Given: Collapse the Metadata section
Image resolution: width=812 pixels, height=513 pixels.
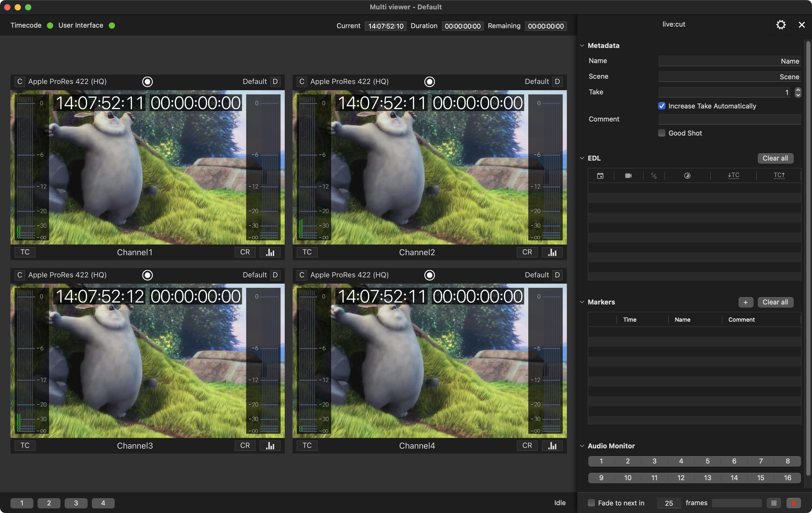Looking at the screenshot, I should [x=582, y=46].
